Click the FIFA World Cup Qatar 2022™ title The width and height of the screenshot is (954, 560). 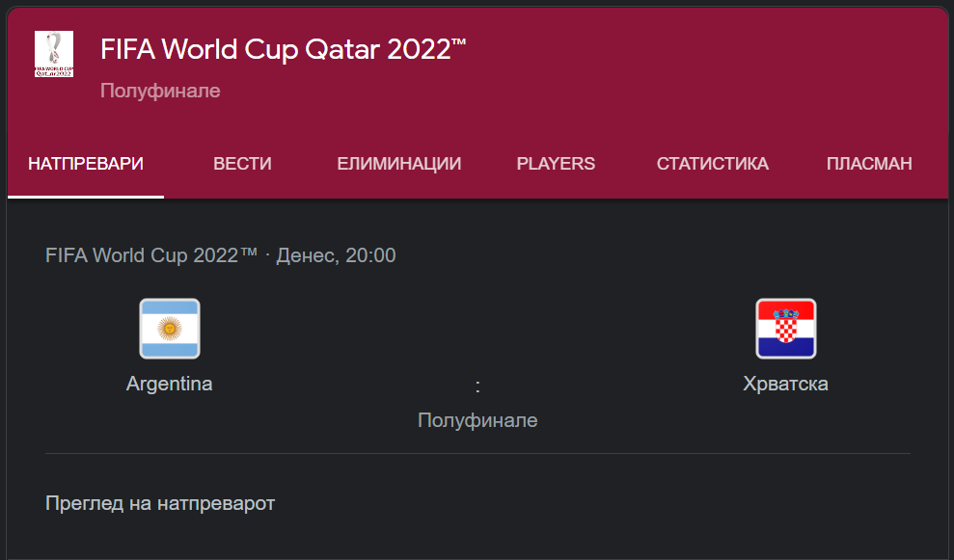(283, 49)
